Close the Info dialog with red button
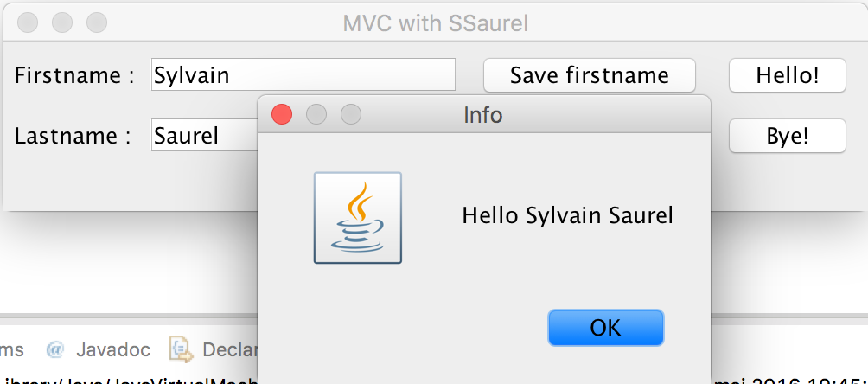Screen dimensions: 868x384 click(x=282, y=115)
